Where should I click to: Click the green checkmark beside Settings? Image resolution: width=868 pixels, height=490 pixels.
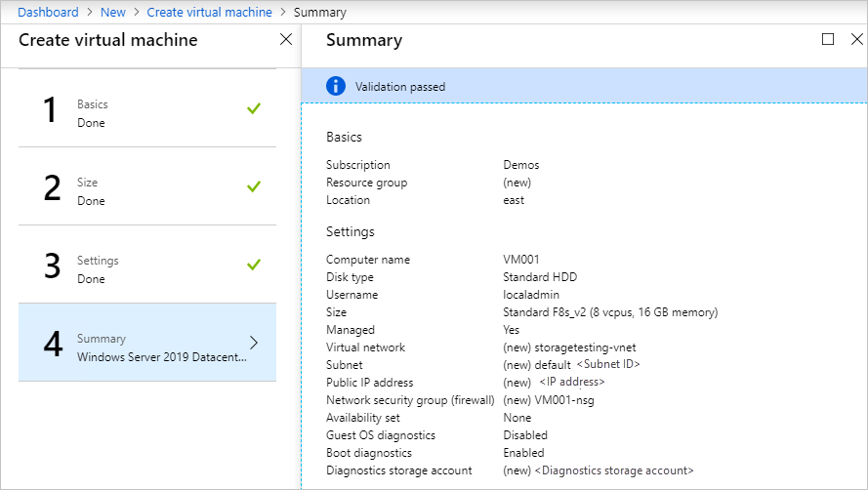254,265
